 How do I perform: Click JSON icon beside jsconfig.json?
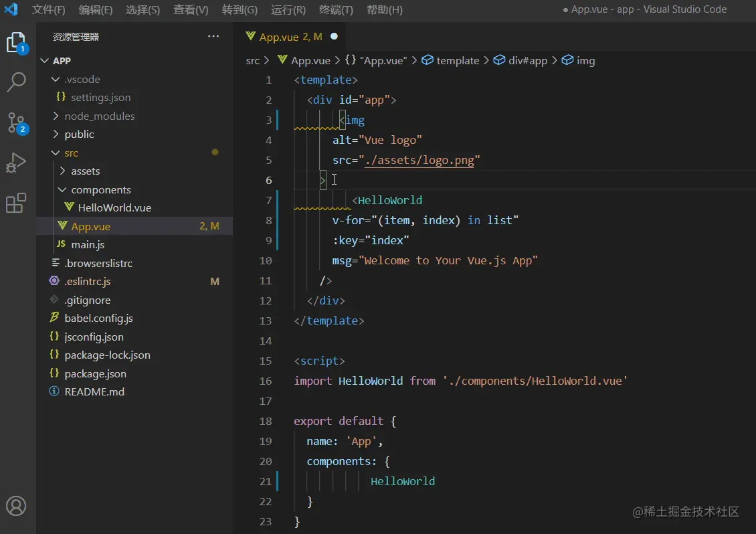[54, 336]
